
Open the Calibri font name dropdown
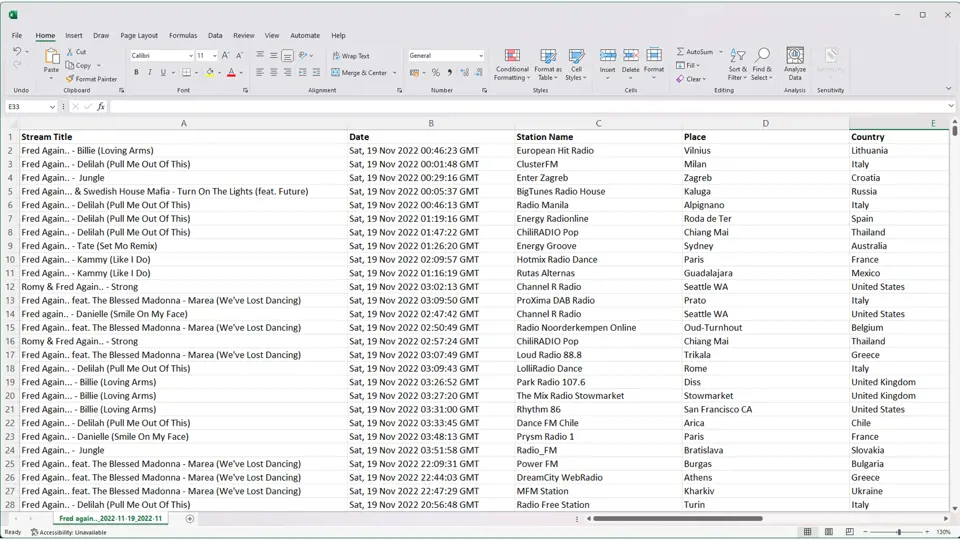pyautogui.click(x=190, y=56)
